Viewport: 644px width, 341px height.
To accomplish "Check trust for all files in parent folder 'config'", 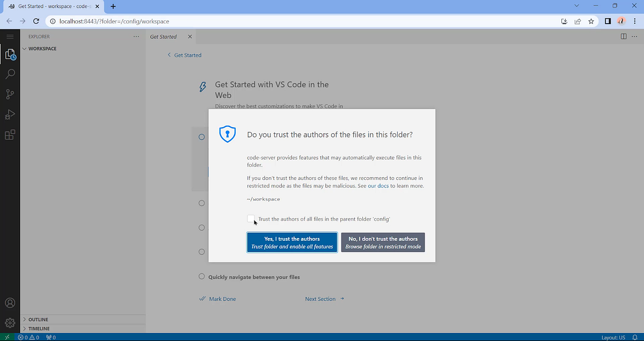I will (251, 219).
